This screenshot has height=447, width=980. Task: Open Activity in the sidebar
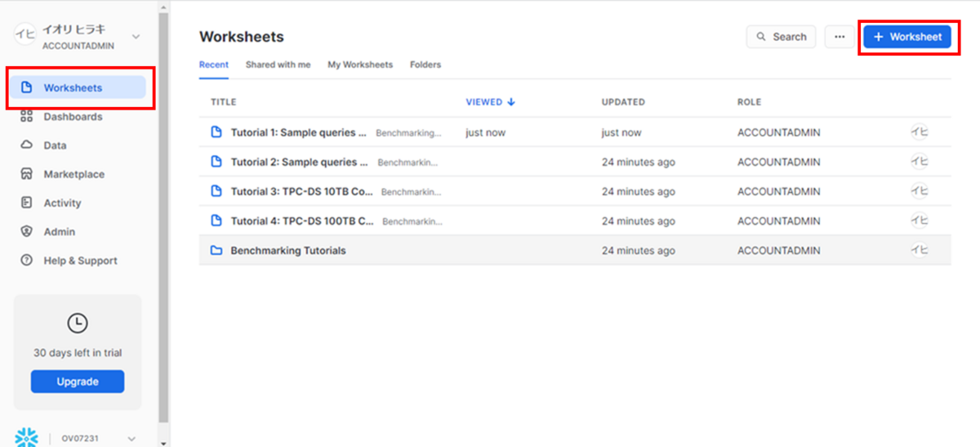click(x=62, y=203)
